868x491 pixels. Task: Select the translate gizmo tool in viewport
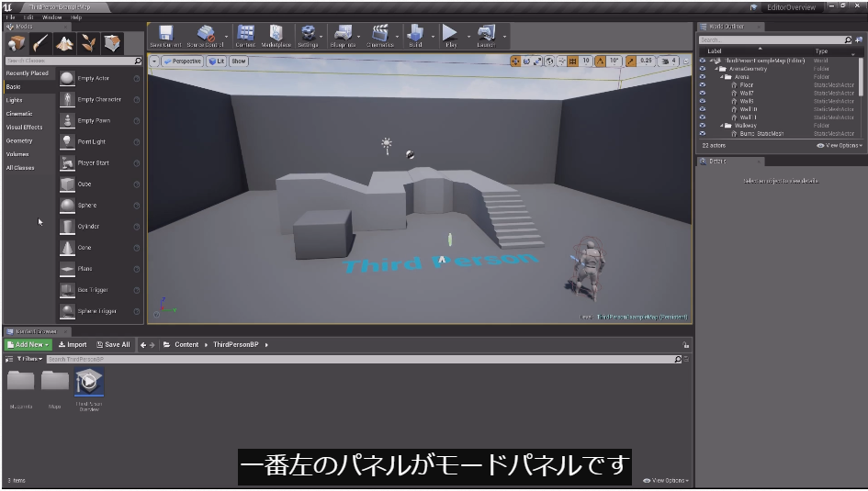click(515, 61)
